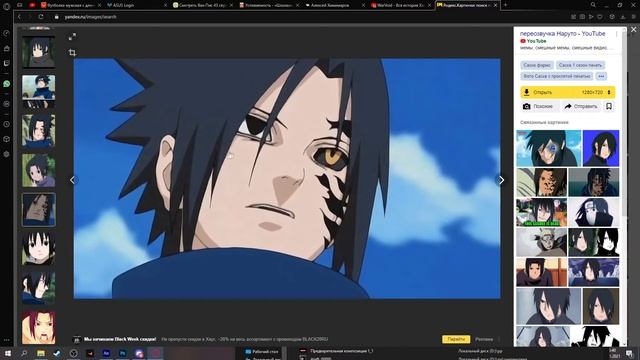Open history clock icon in sidebar
This screenshot has height=360, width=640.
coord(7,124)
